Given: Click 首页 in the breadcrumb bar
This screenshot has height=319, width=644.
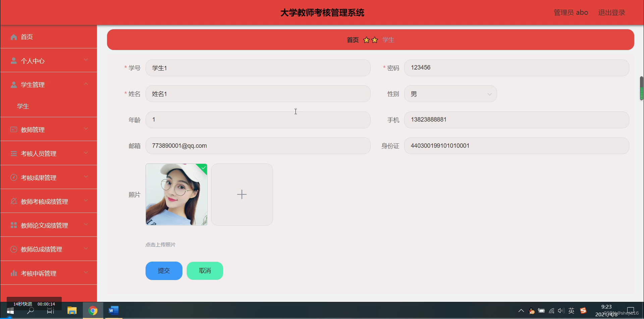Looking at the screenshot, I should click(352, 40).
